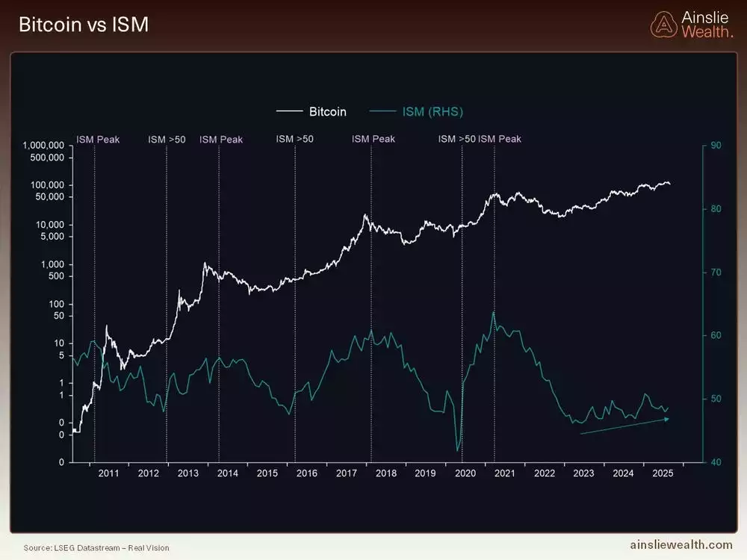Expand the 'ISM >50' marker near 2016
Image resolution: width=747 pixels, height=560 pixels.
[x=294, y=139]
